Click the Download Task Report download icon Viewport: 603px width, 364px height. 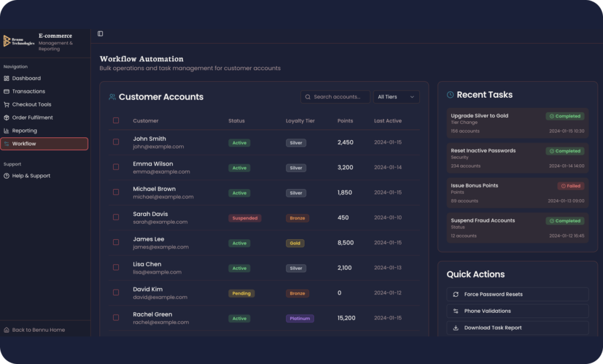456,328
